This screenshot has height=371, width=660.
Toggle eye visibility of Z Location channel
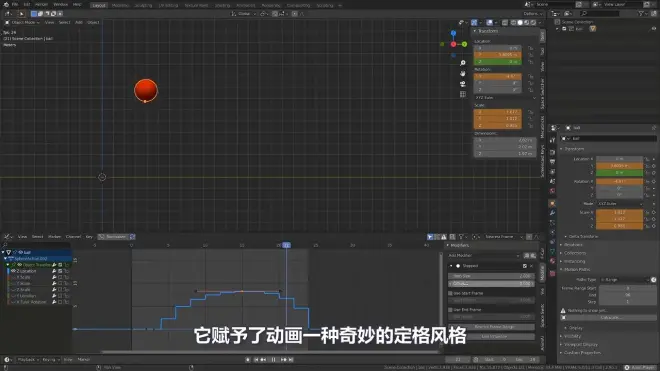coord(13,271)
